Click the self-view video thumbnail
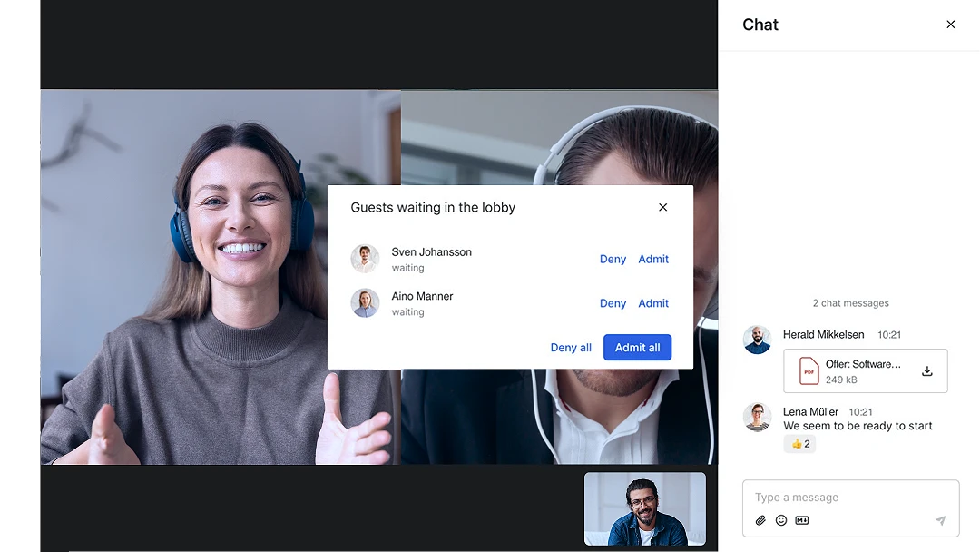This screenshot has width=980, height=552. (x=644, y=508)
